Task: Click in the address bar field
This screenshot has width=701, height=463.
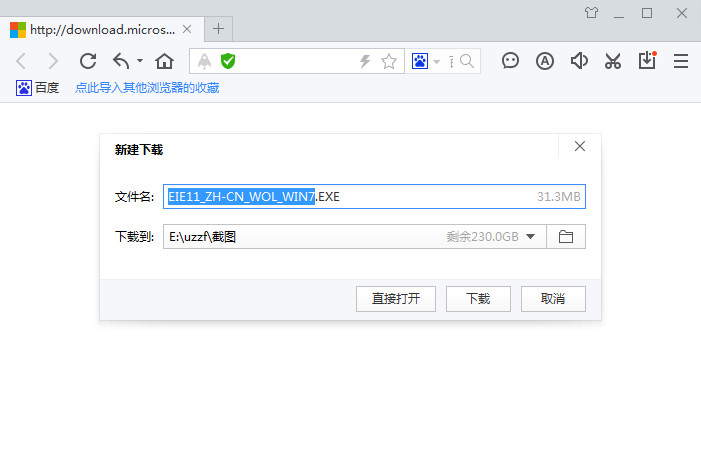Action: (x=297, y=61)
